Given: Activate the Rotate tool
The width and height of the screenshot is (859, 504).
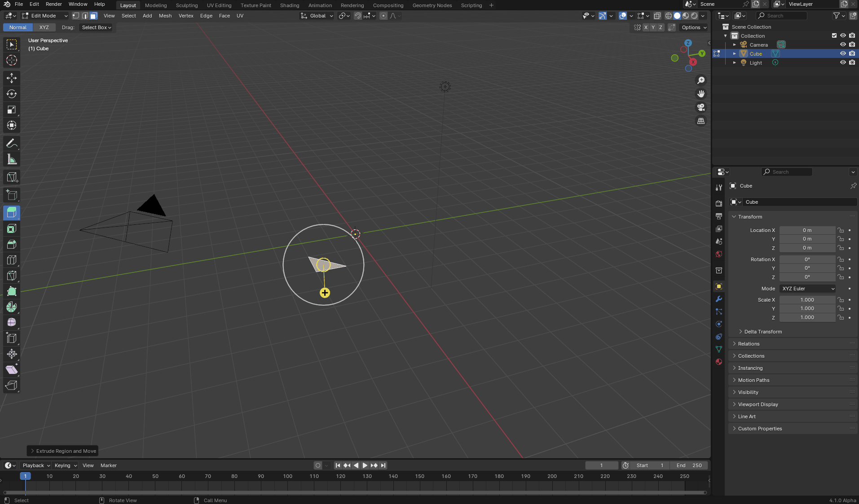Looking at the screenshot, I should click(x=12, y=94).
